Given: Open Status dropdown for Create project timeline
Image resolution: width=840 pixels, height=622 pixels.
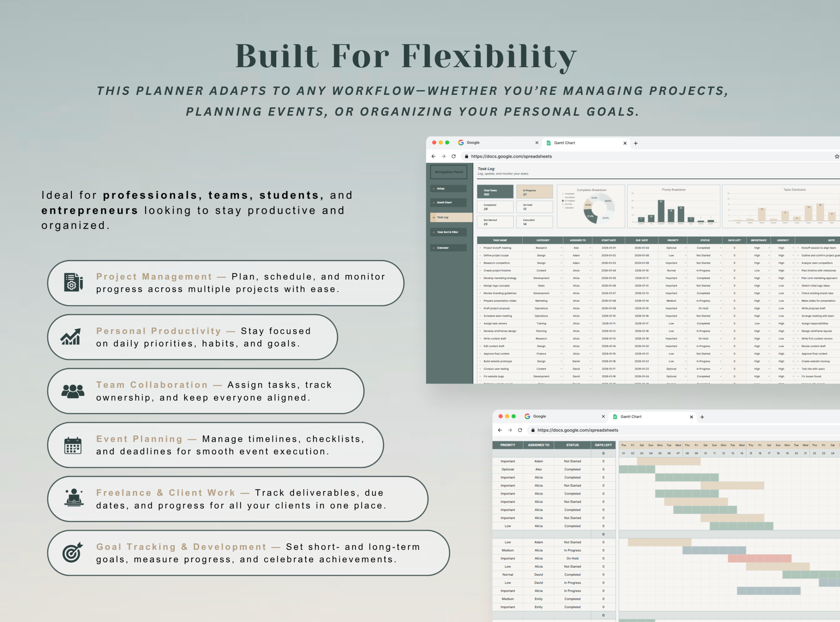Looking at the screenshot, I should pyautogui.click(x=720, y=271).
